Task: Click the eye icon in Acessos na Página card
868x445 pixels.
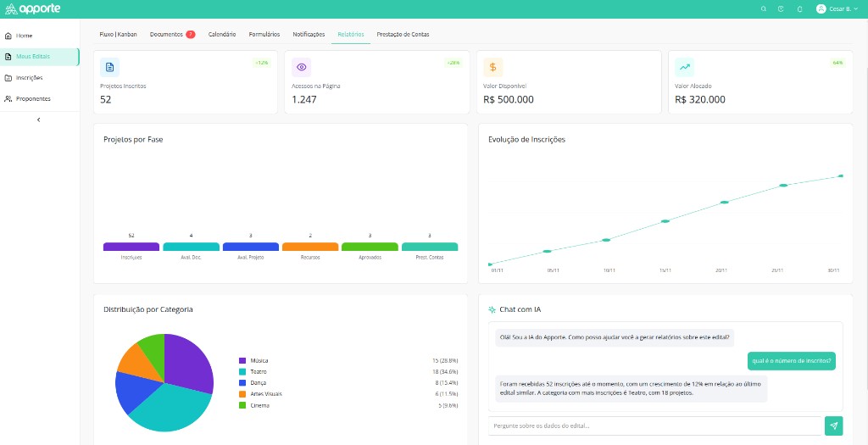Action: [301, 67]
